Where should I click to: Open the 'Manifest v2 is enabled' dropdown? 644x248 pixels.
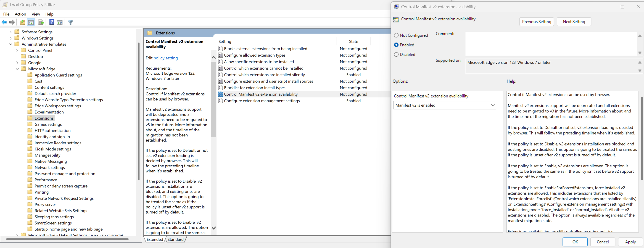pos(444,105)
